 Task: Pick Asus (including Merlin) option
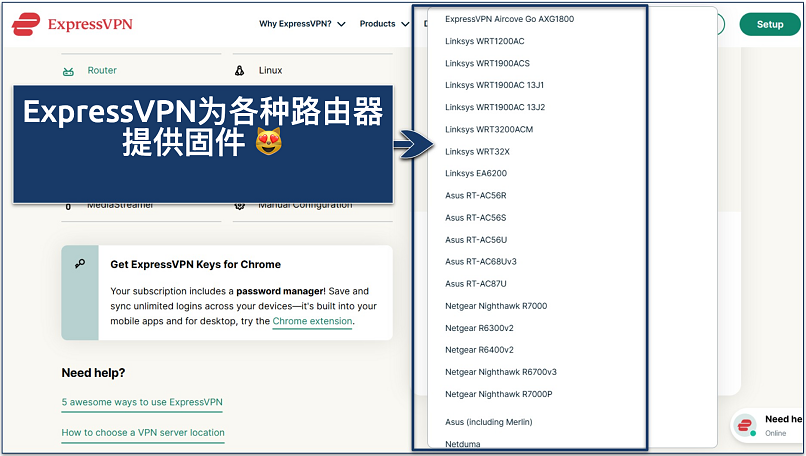[x=491, y=421]
